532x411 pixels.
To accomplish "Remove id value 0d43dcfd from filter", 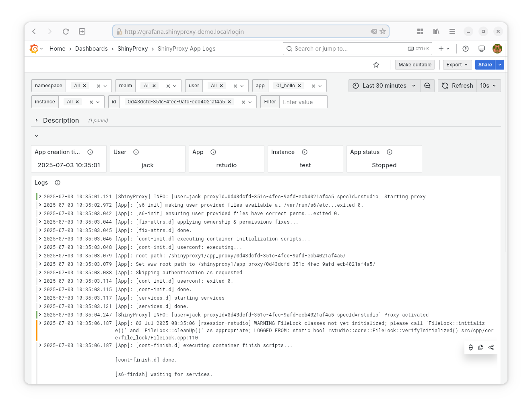I will (x=229, y=102).
